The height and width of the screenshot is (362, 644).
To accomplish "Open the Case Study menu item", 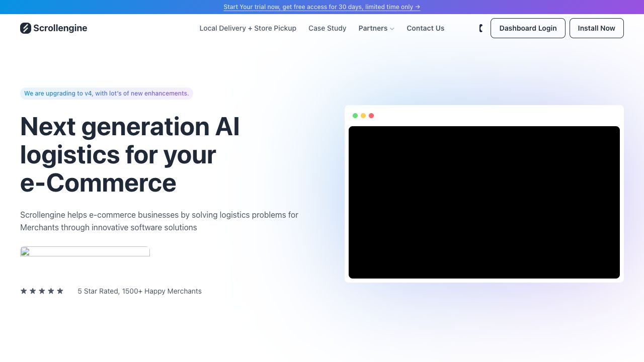I will [x=327, y=28].
